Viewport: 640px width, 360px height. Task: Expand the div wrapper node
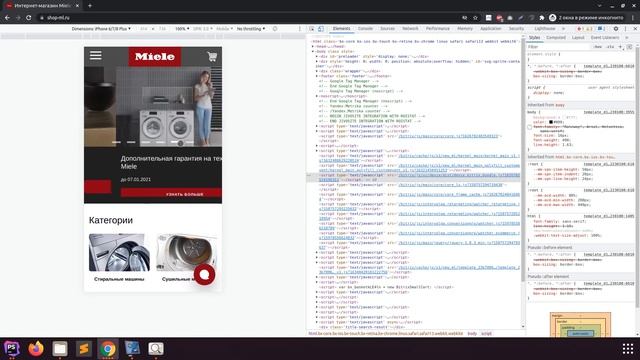tap(317, 71)
